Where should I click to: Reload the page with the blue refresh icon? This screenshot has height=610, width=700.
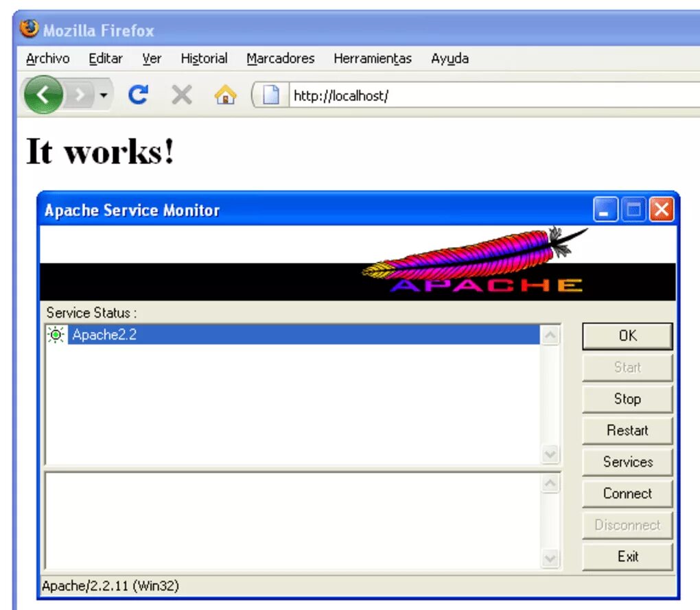[138, 95]
